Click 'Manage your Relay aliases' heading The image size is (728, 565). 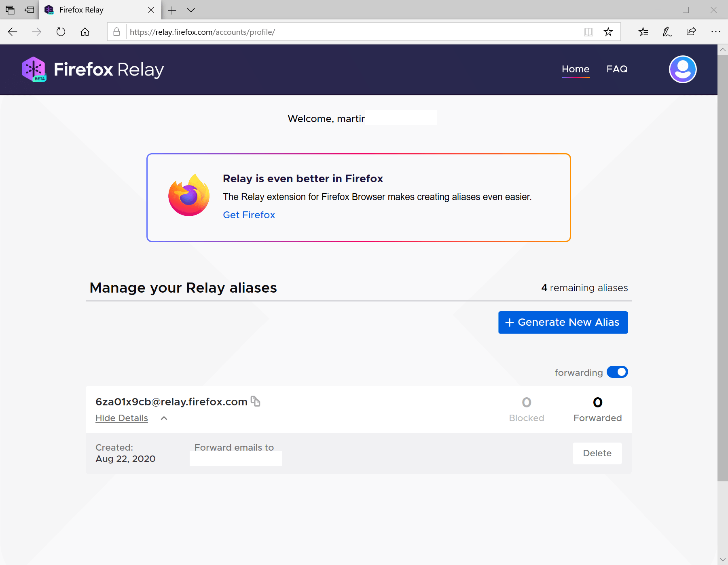(x=183, y=288)
